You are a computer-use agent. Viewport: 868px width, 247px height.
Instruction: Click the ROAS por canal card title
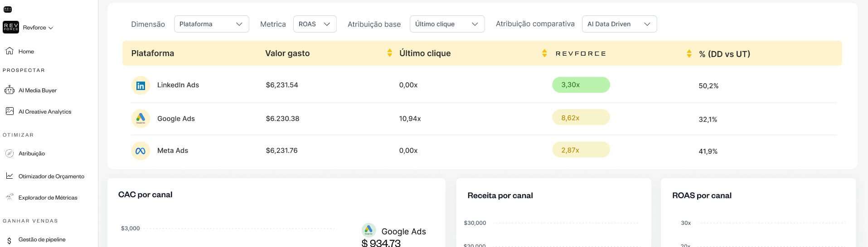tap(702, 195)
